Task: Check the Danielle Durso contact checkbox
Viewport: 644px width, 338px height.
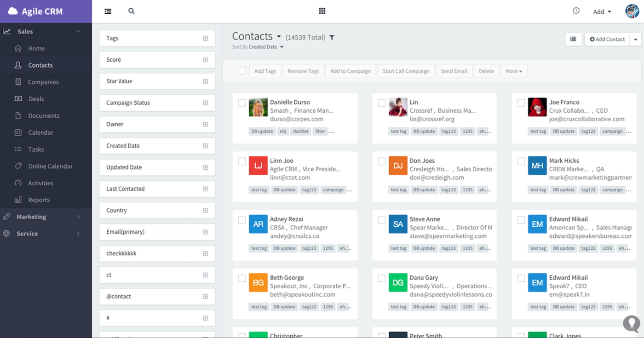Action: (x=242, y=103)
